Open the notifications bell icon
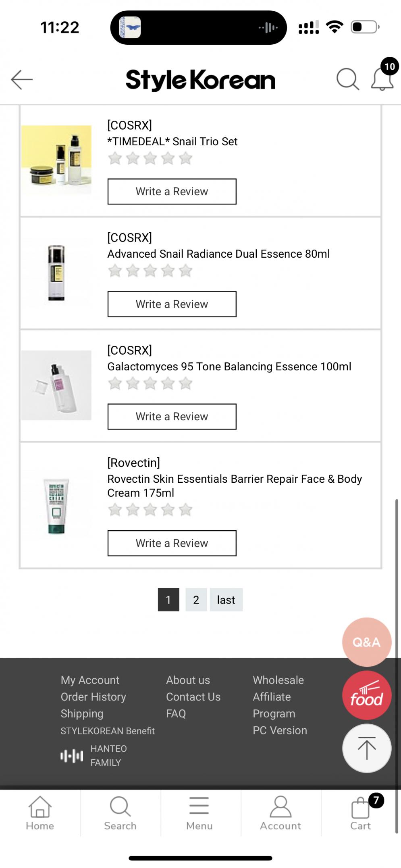 point(382,79)
